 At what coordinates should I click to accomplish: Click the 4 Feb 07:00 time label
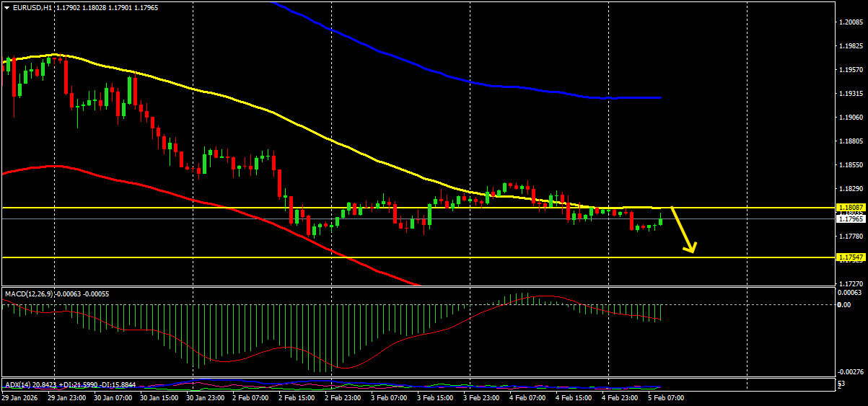pyautogui.click(x=527, y=397)
